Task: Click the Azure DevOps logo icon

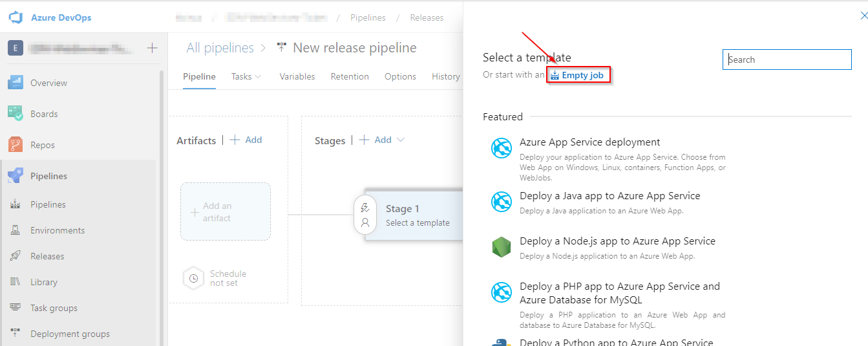Action: [x=16, y=17]
